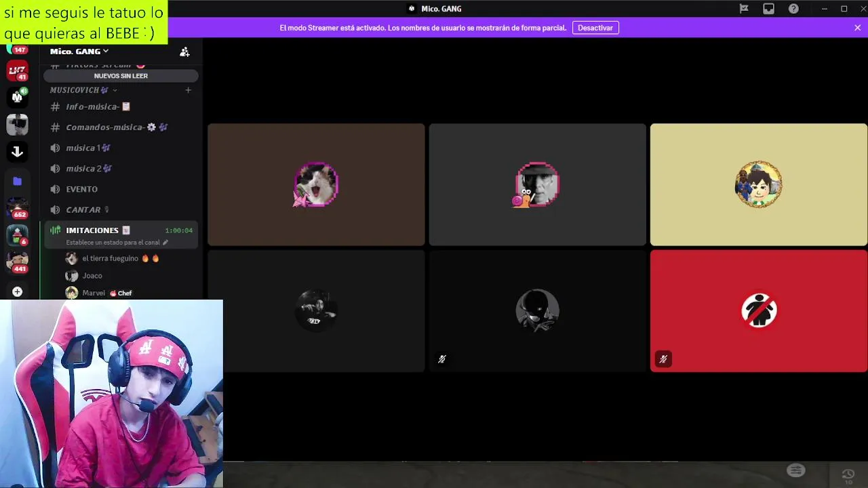
Task: Open the Discord inbox icon
Action: (x=768, y=9)
